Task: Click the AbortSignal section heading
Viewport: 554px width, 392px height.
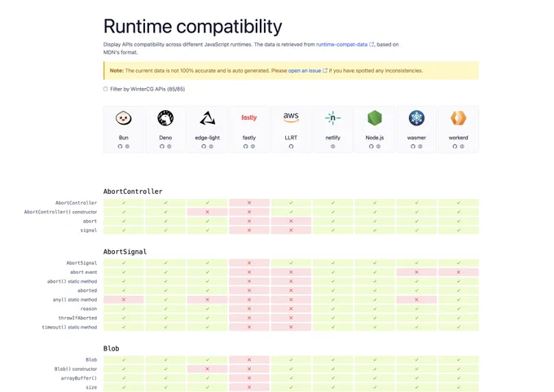Action: (125, 252)
